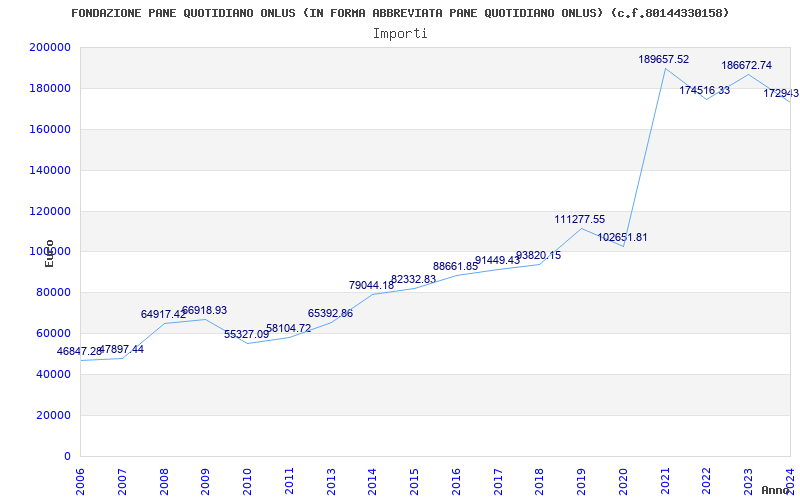Click the 2021 x-axis year label
Screen dimensions: 800x500
[665, 482]
